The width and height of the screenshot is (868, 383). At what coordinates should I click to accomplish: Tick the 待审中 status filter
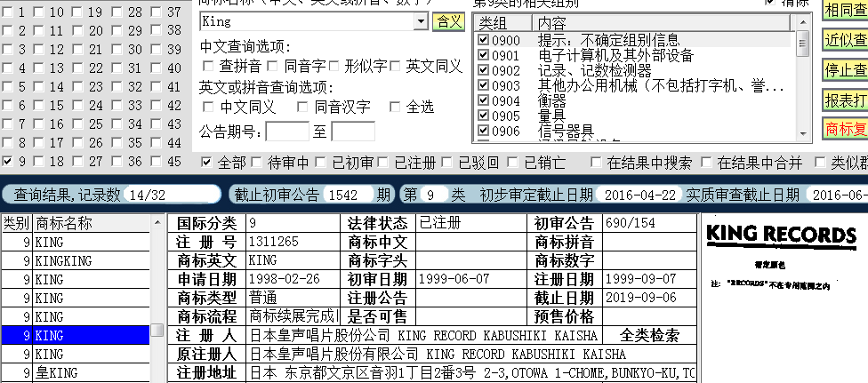[256, 162]
